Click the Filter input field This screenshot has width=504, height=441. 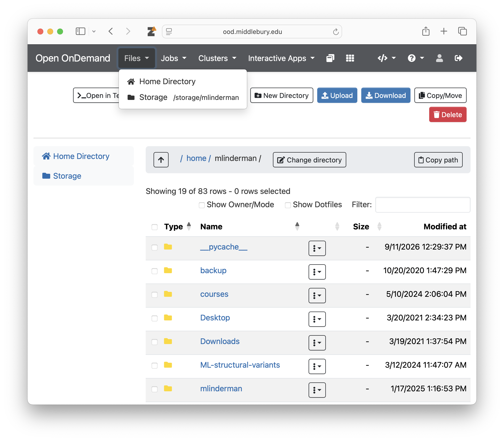pyautogui.click(x=423, y=205)
